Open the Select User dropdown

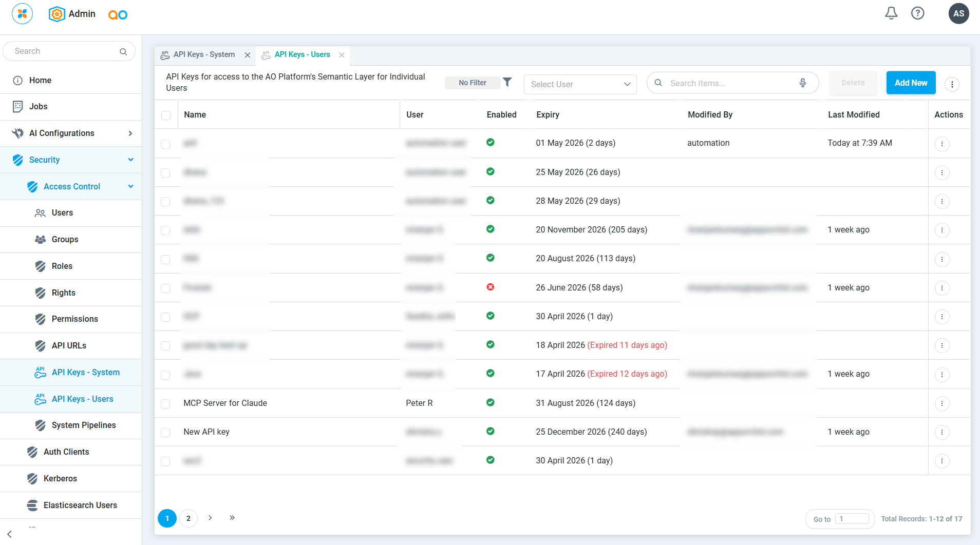pos(580,84)
